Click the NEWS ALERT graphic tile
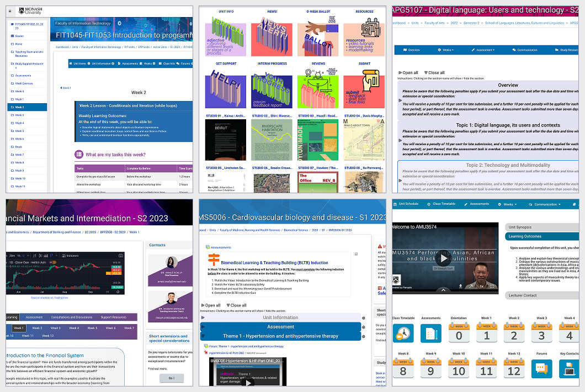The height and width of the screenshot is (392, 585). point(272,36)
